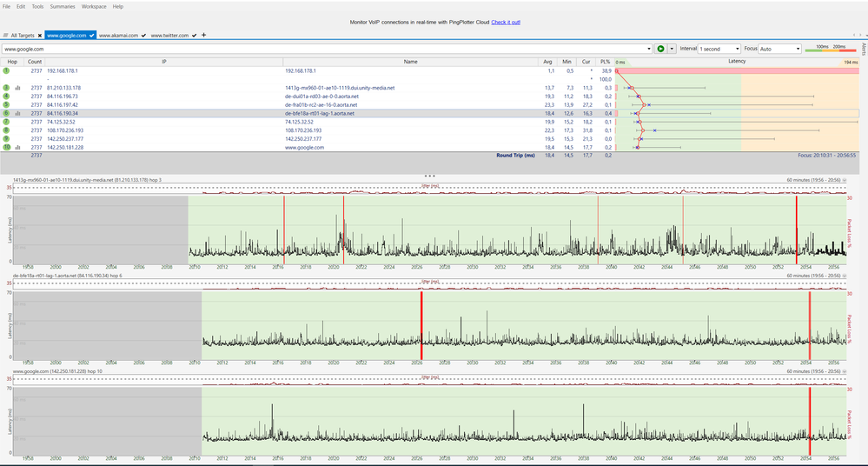The image size is (868, 466).
Task: Click the 100ms/200ms latency color scale
Action: pyautogui.click(x=831, y=49)
